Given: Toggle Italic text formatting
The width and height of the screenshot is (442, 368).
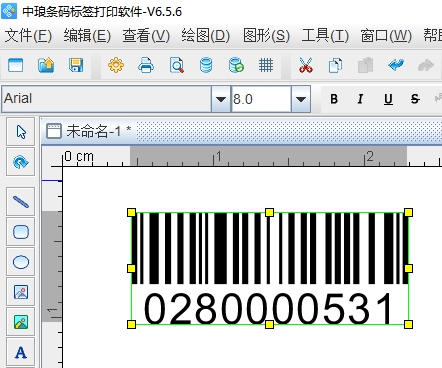Looking at the screenshot, I should [360, 99].
